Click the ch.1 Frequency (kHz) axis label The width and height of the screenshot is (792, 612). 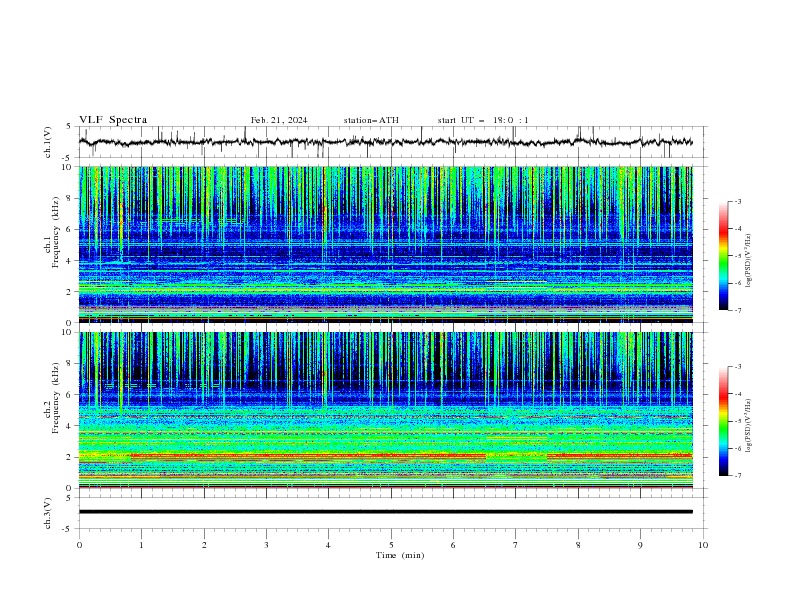(52, 244)
